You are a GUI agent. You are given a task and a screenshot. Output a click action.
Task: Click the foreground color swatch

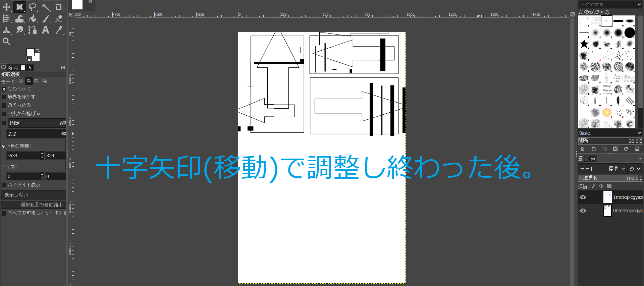click(x=30, y=52)
